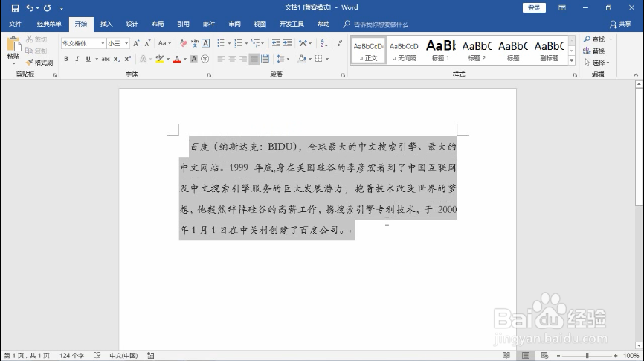Screen dimensions: 644x361
Task: Increase the paragraph indent
Action: (288, 43)
